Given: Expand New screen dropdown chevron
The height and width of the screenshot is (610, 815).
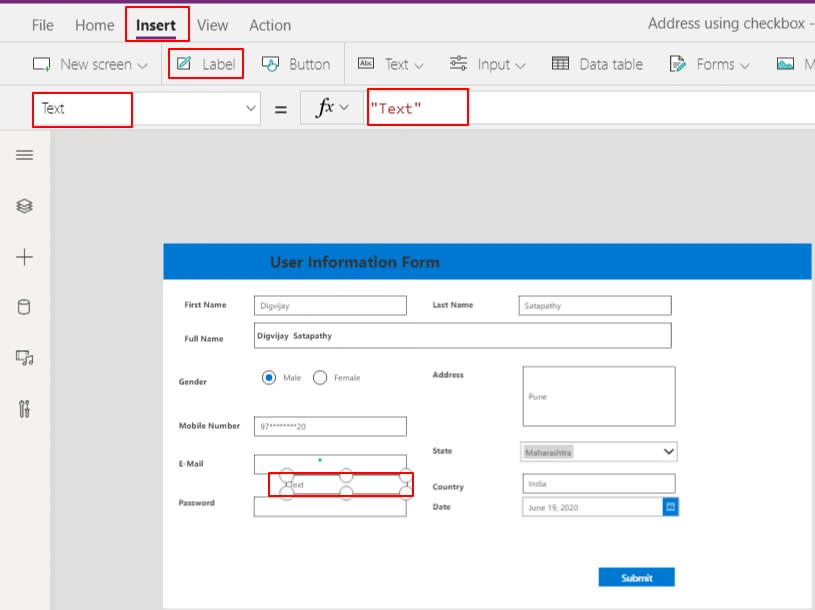Looking at the screenshot, I should tap(142, 65).
